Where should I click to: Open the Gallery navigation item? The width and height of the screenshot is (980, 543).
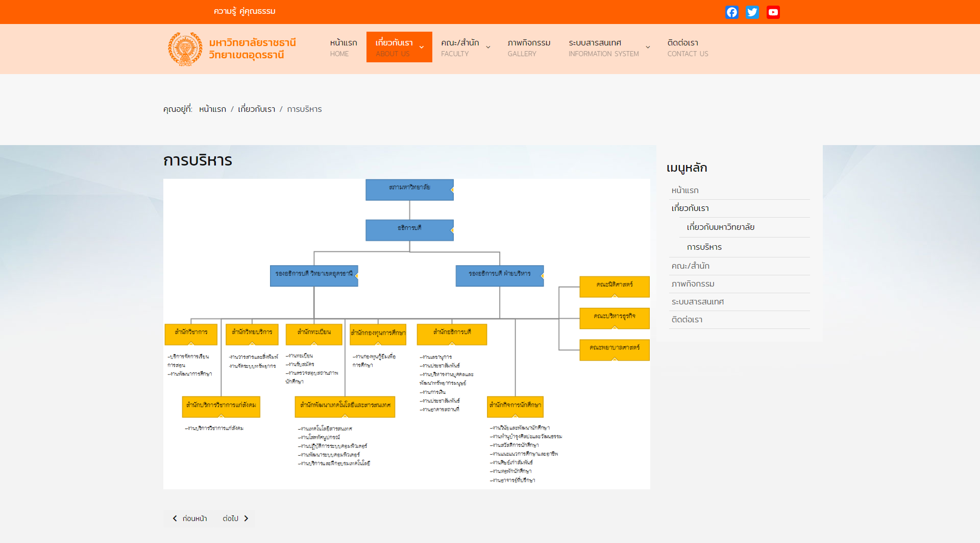pyautogui.click(x=528, y=48)
